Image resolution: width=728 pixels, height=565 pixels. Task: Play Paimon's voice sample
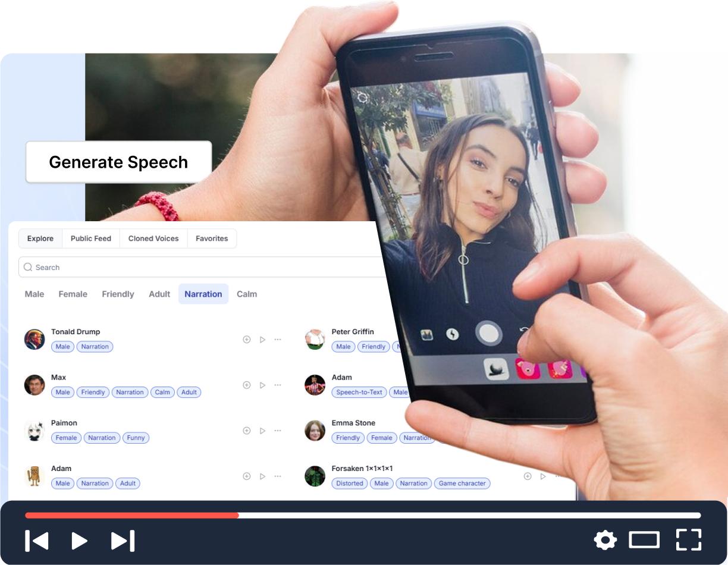pyautogui.click(x=262, y=431)
